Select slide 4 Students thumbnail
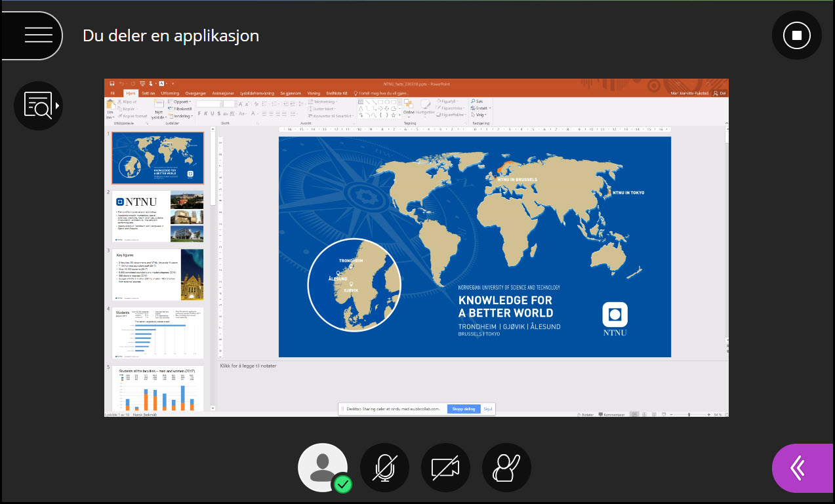The width and height of the screenshot is (835, 504). 157,333
